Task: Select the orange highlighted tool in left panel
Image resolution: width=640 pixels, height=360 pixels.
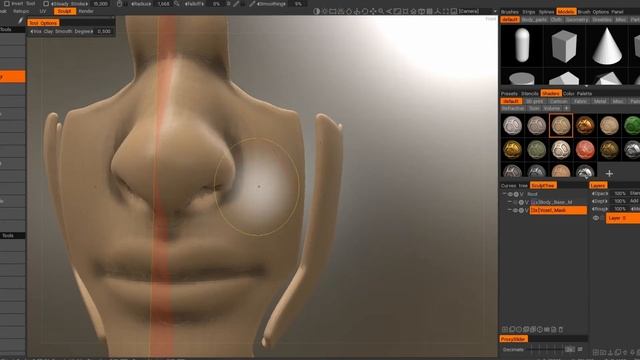Action: [13, 76]
